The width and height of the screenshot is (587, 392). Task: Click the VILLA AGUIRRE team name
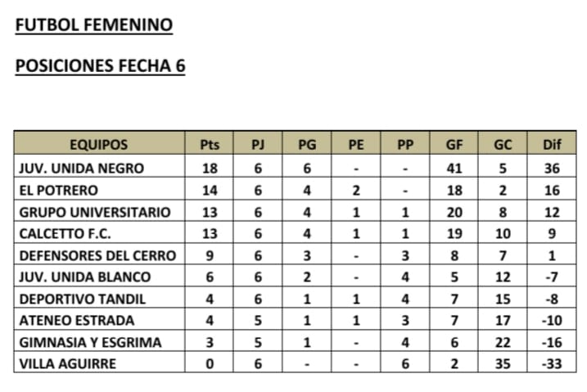point(65,364)
